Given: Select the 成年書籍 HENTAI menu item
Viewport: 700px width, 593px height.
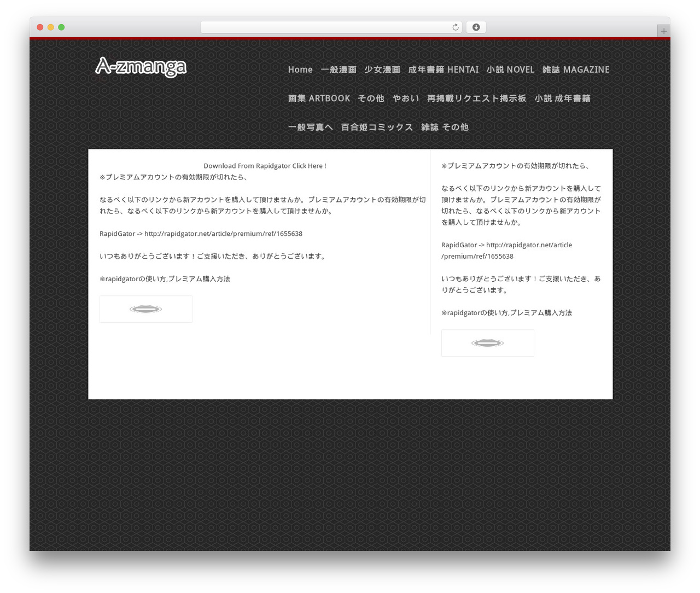Looking at the screenshot, I should [x=444, y=69].
